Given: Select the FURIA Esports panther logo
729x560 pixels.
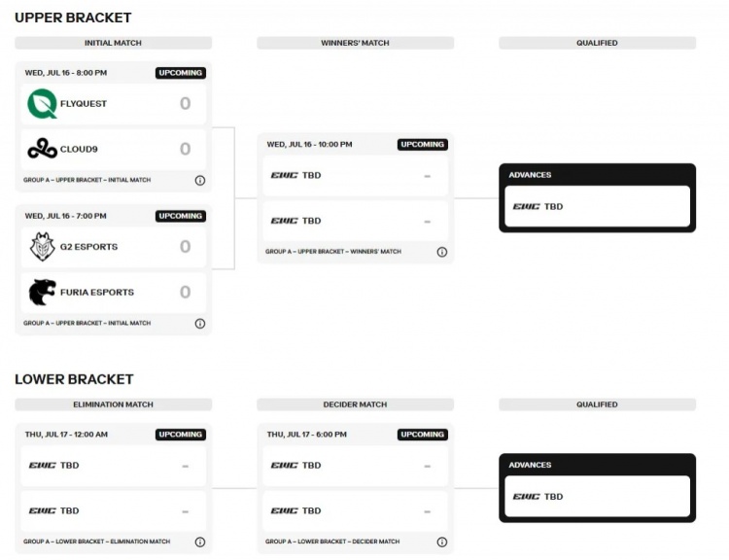Looking at the screenshot, I should [43, 292].
